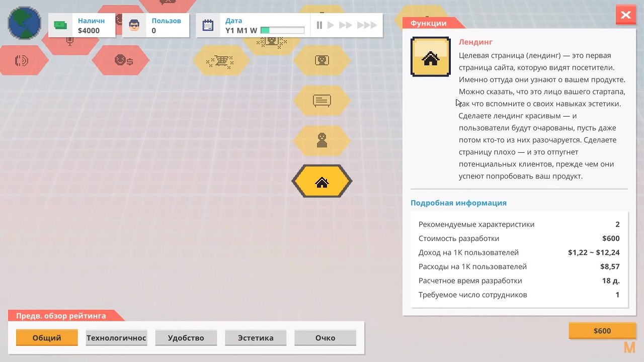644x362 pixels.
Task: Switch to the Технологичнос rating tab
Action: [x=116, y=338]
